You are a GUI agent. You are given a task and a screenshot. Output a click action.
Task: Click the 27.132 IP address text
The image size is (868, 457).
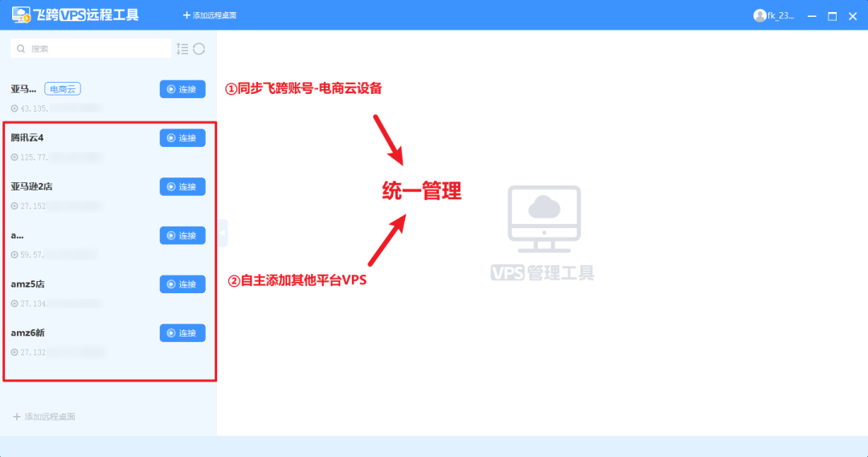point(33,352)
